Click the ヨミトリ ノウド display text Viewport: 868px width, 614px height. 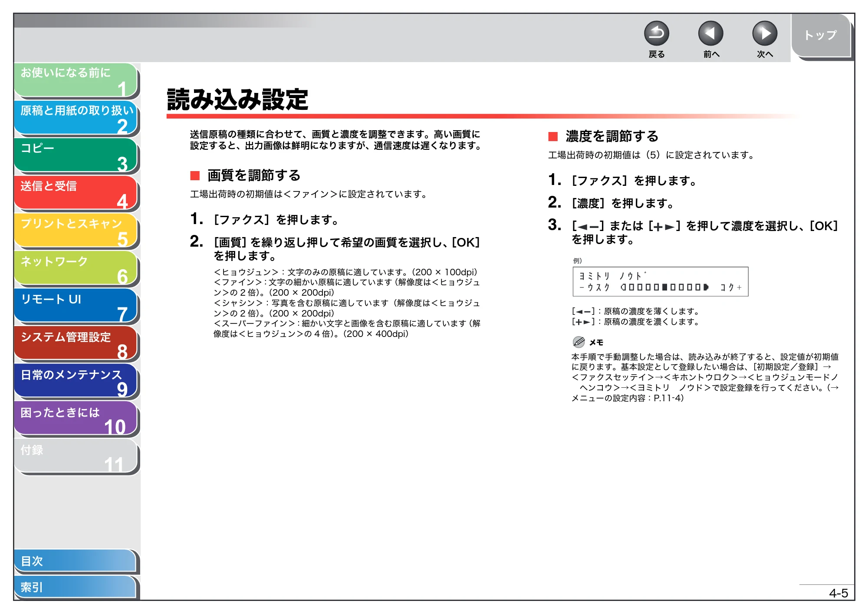pos(612,276)
